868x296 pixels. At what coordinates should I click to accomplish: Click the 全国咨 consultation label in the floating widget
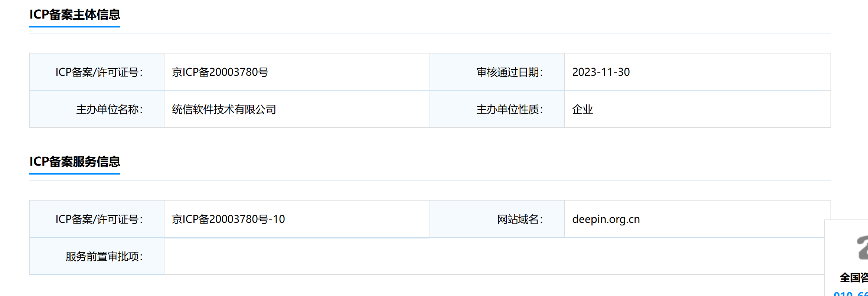tap(854, 277)
